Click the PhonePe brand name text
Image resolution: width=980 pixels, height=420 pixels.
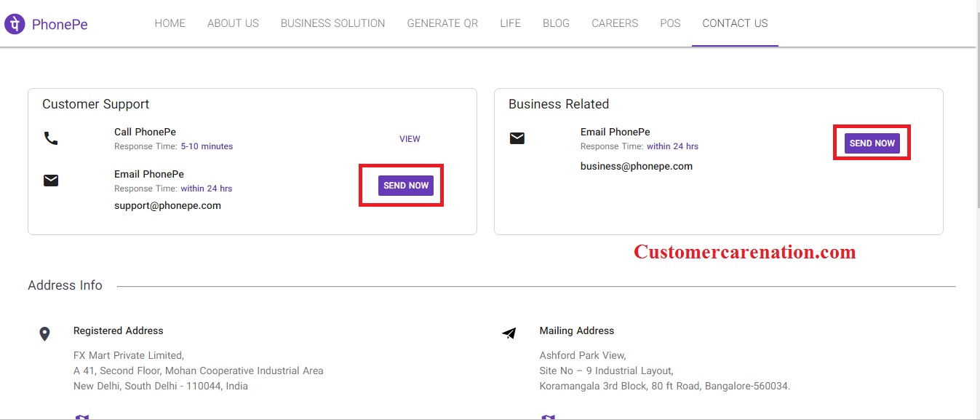point(60,24)
